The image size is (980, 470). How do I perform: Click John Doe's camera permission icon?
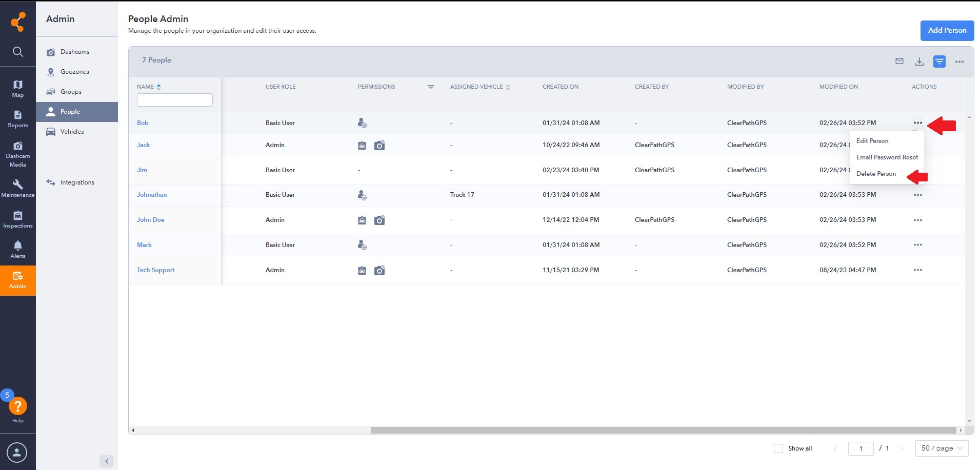(379, 220)
